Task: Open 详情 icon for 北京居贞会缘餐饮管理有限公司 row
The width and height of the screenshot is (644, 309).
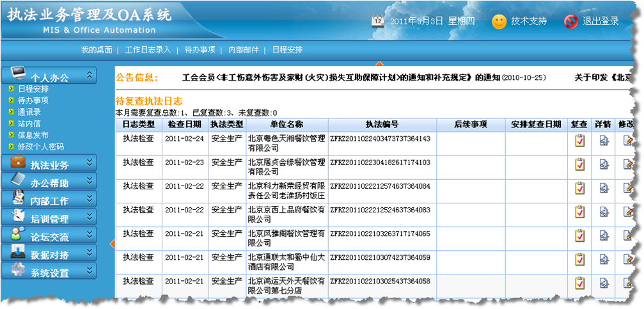Action: pyautogui.click(x=604, y=165)
